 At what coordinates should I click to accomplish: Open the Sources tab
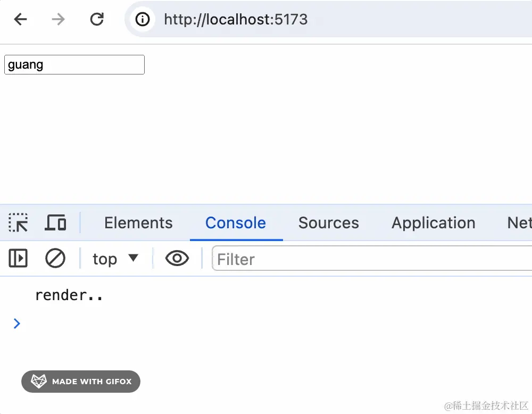[x=328, y=223]
